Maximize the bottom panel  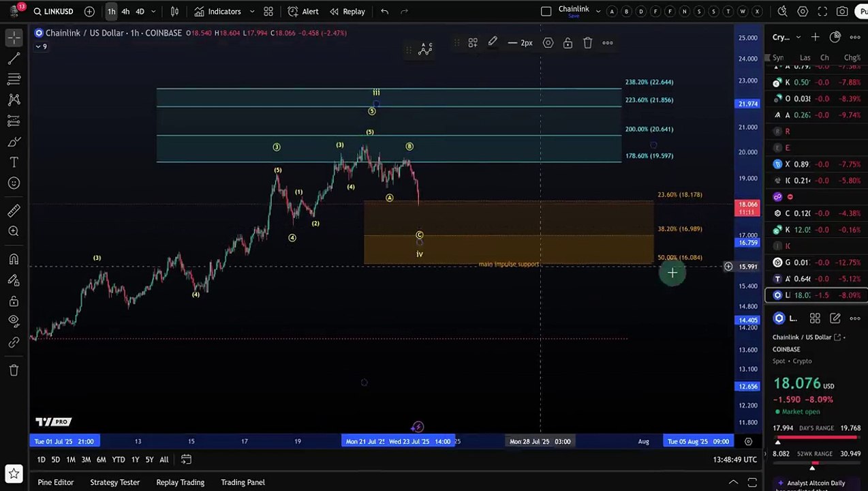tap(752, 482)
